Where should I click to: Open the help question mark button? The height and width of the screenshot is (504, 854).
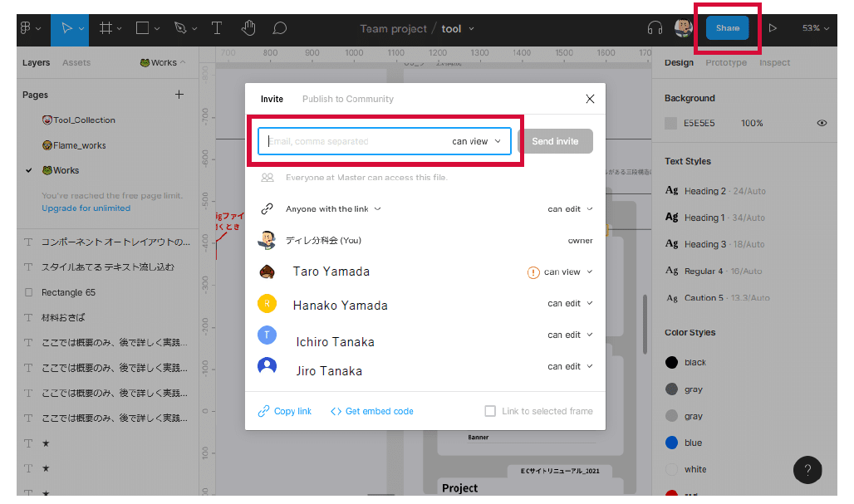[x=807, y=470]
